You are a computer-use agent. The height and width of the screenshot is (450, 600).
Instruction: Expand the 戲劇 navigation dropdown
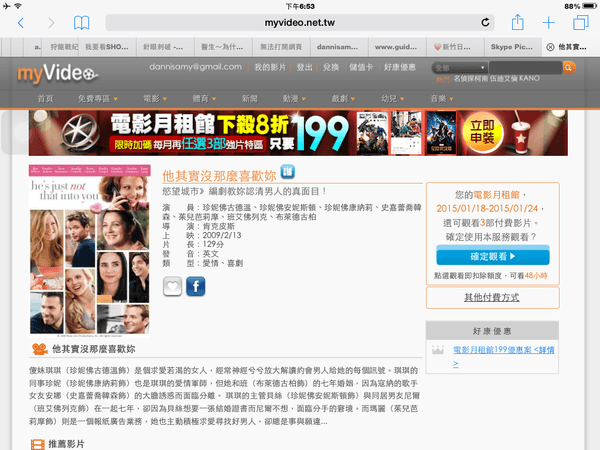(x=343, y=99)
